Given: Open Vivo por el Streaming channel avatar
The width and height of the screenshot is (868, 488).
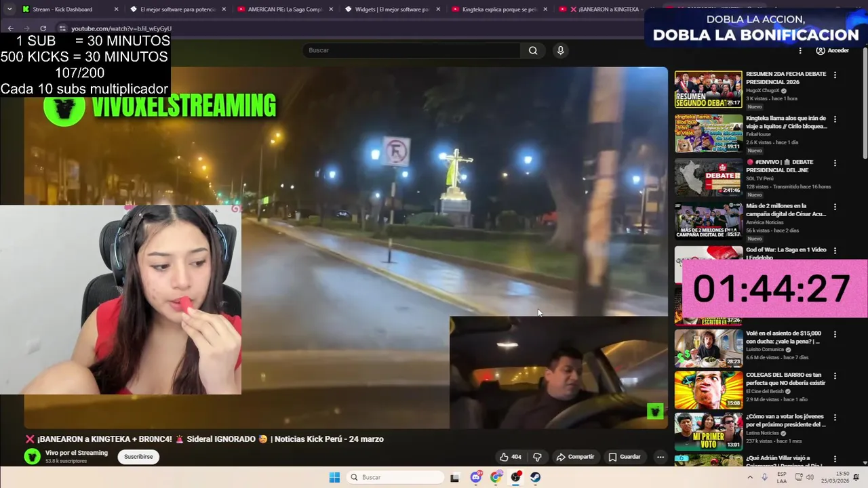Looking at the screenshot, I should [32, 456].
